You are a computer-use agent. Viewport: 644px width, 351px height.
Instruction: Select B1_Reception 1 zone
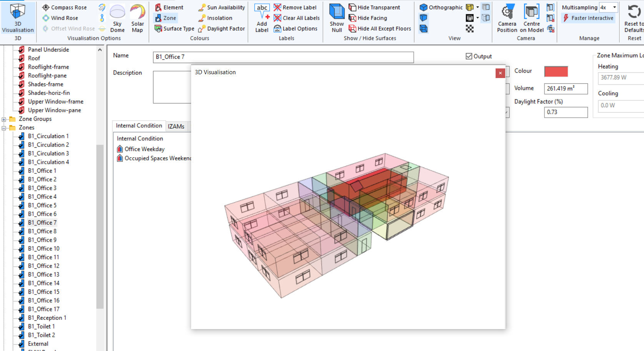pyautogui.click(x=47, y=318)
